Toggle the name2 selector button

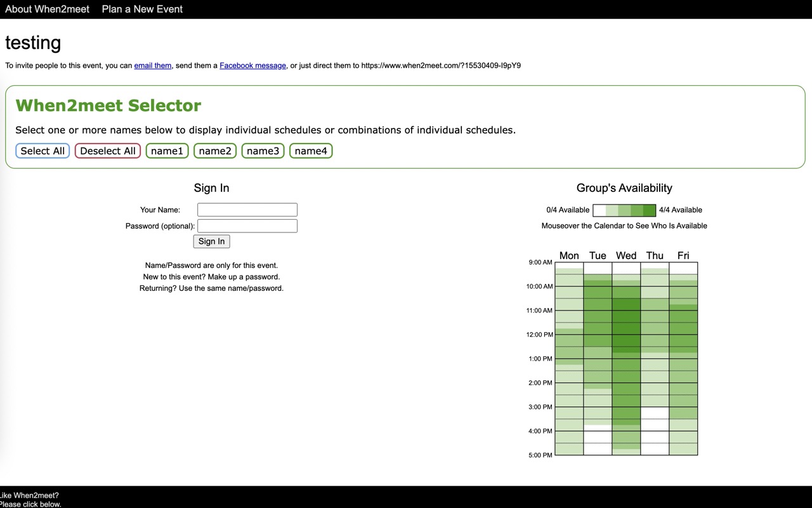pyautogui.click(x=215, y=150)
